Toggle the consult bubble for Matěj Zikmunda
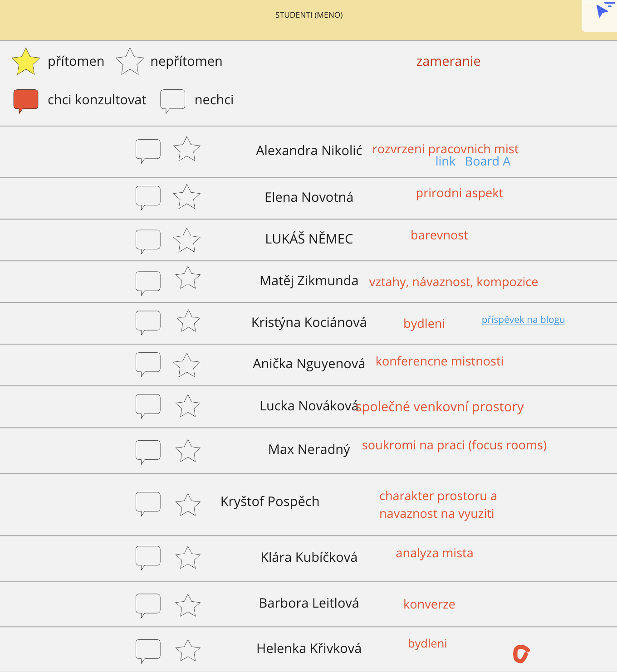Viewport: 617px width, 672px height. click(148, 283)
